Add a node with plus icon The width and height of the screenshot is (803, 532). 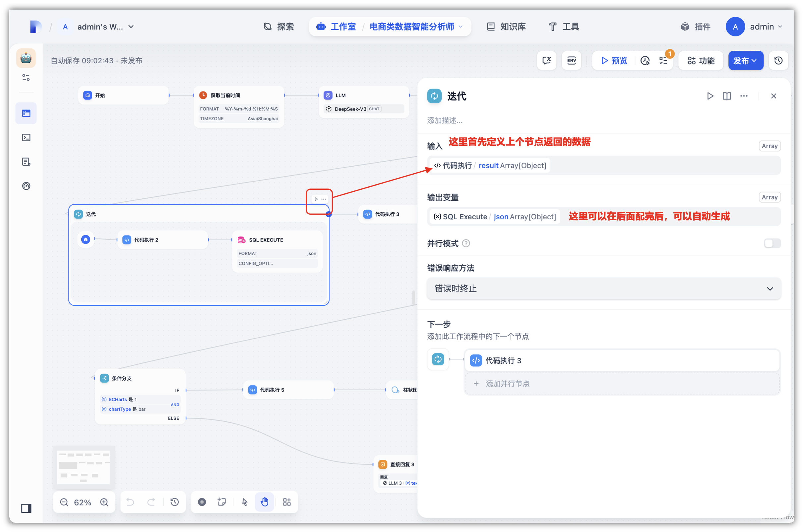coord(202,502)
